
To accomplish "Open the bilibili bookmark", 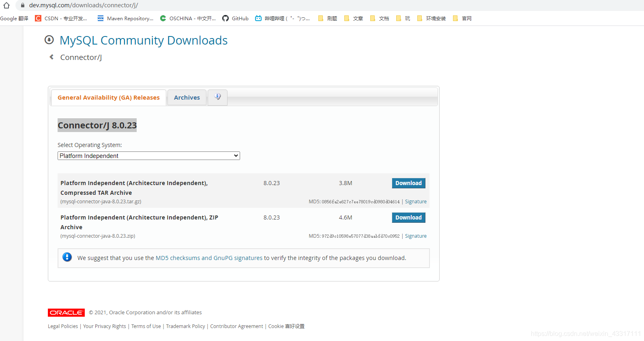I will 282,18.
